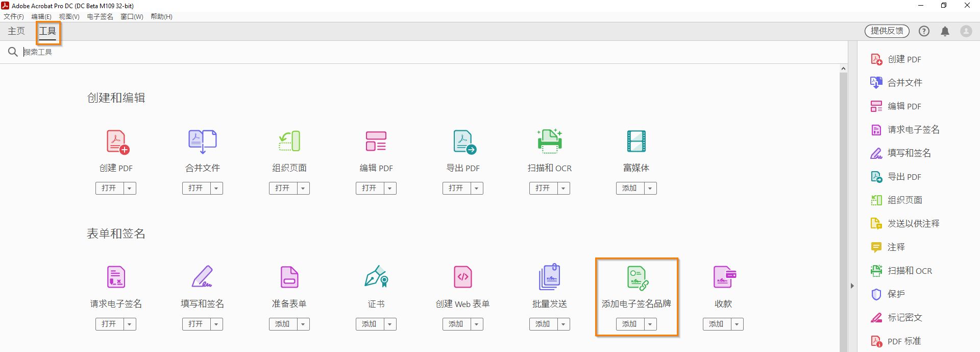Click the 批量发送 icon

point(550,277)
